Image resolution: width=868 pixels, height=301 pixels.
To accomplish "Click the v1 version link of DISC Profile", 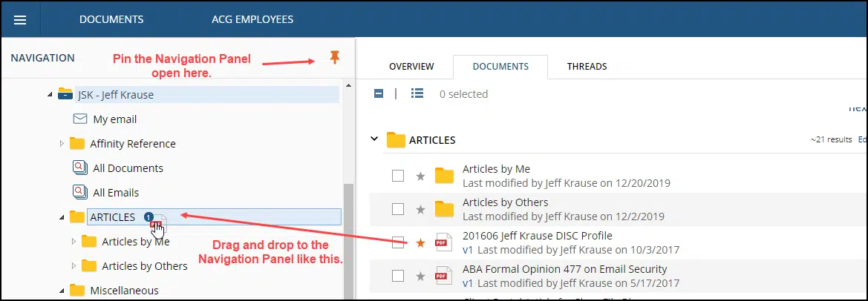I will 468,250.
